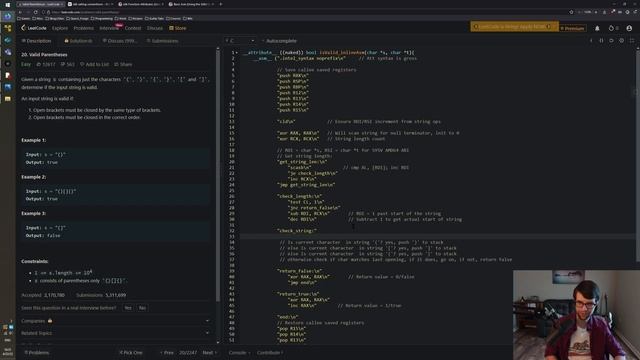
Task: Open the Windows Start menu
Action: 7,4
